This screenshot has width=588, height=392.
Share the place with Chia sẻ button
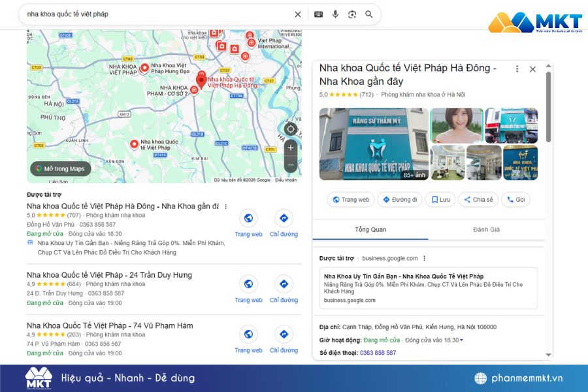point(478,199)
